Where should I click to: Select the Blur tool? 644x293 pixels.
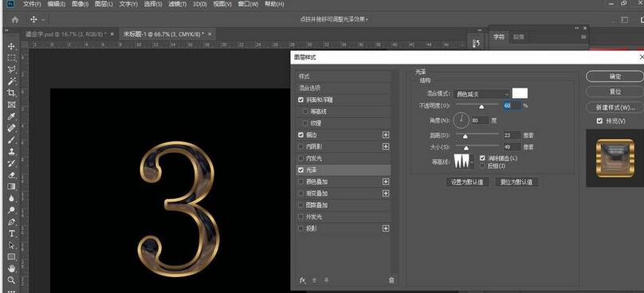11,198
